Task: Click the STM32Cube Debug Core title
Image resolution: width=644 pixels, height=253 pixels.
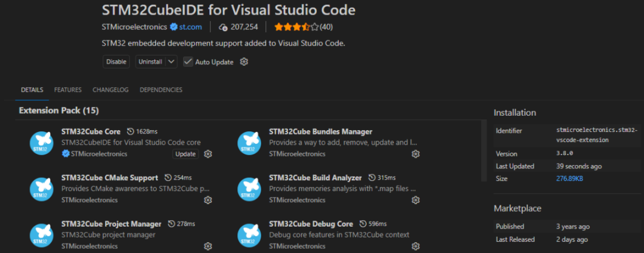Action: click(311, 224)
